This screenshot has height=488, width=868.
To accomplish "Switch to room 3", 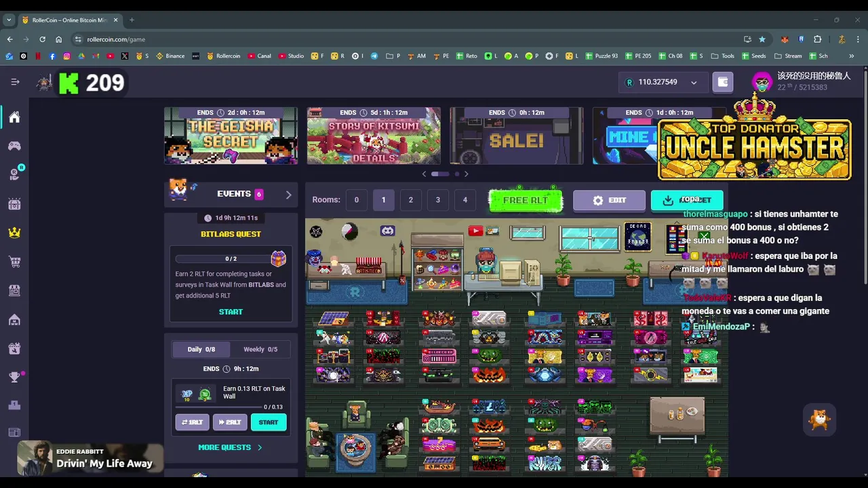I will pyautogui.click(x=437, y=200).
